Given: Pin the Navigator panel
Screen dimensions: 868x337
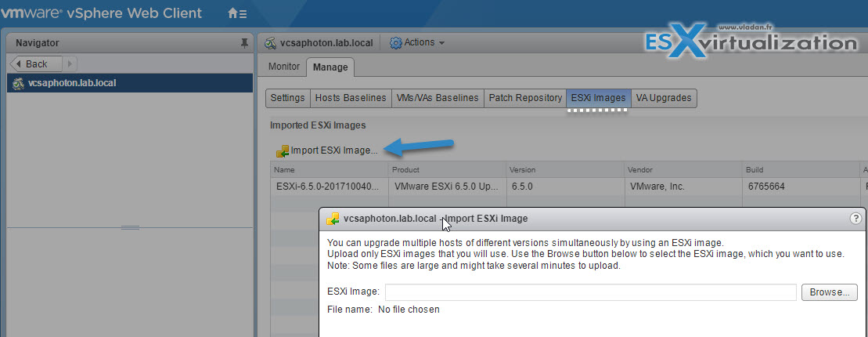Looking at the screenshot, I should pyautogui.click(x=244, y=43).
